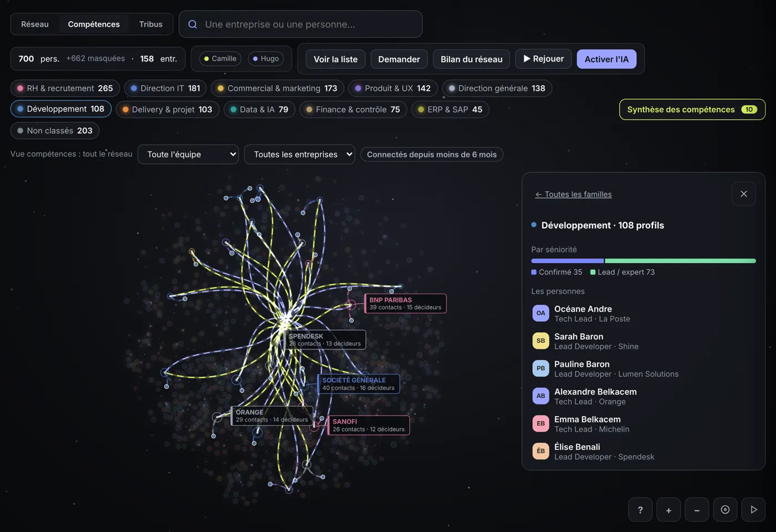Toggle the Camille filter chip
Viewport: 776px width, 532px height.
tap(220, 59)
